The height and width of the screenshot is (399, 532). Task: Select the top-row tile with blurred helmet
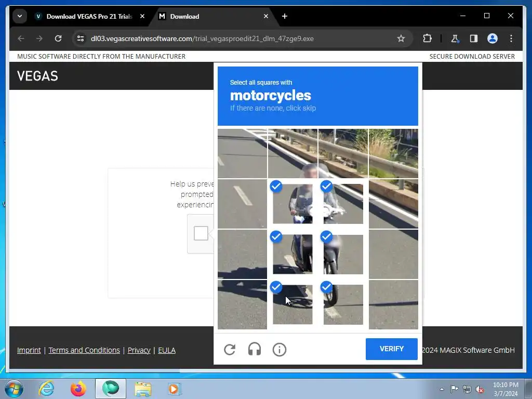point(293,153)
